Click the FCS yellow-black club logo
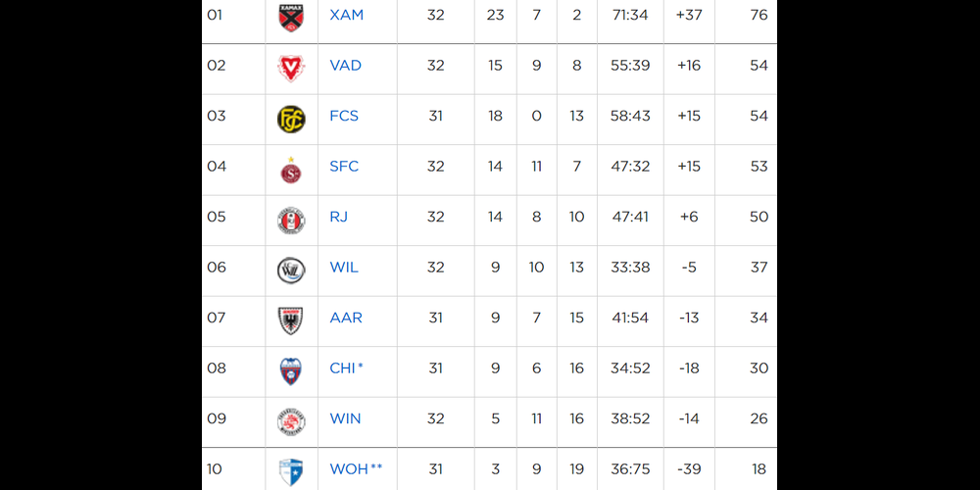The image size is (980, 490). (291, 120)
